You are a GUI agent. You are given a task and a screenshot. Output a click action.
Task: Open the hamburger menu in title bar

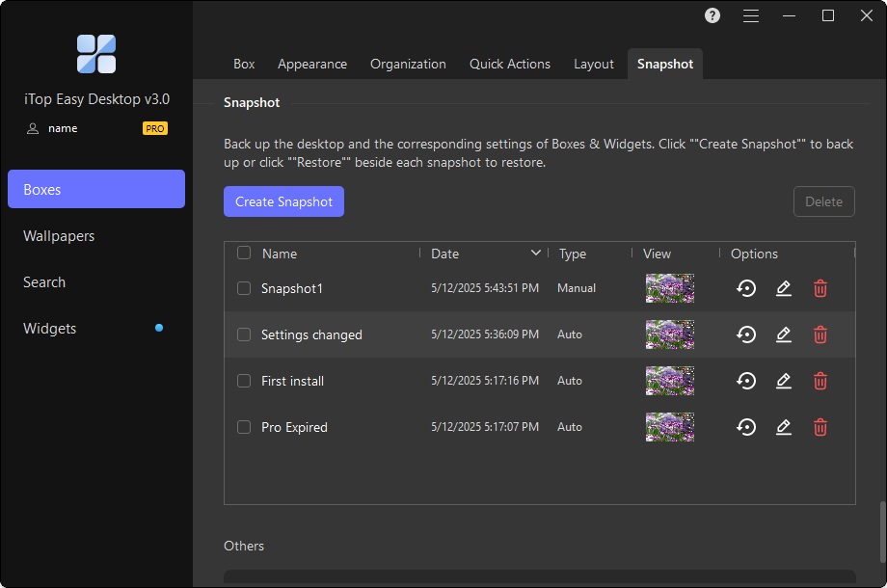(x=751, y=15)
